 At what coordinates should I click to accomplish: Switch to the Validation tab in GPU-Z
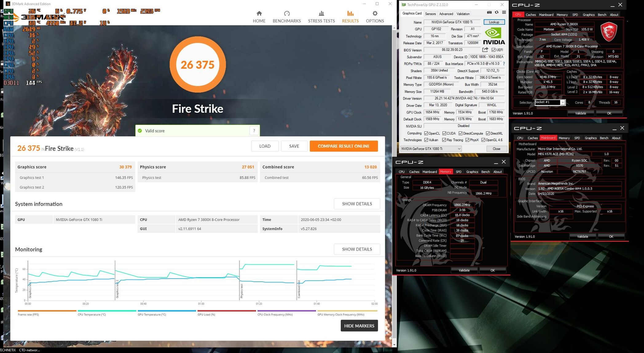463,14
